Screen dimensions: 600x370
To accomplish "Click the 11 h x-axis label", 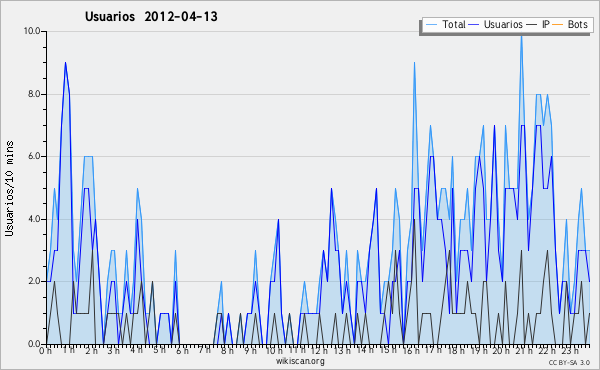I will coord(297,350).
